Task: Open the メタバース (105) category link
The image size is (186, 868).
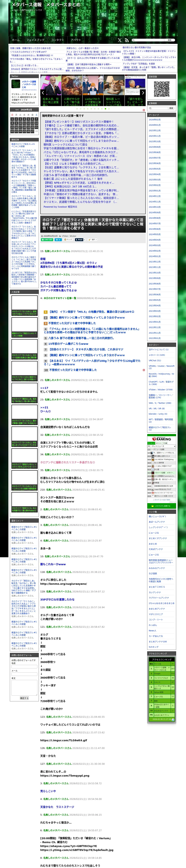Action: click(x=157, y=355)
